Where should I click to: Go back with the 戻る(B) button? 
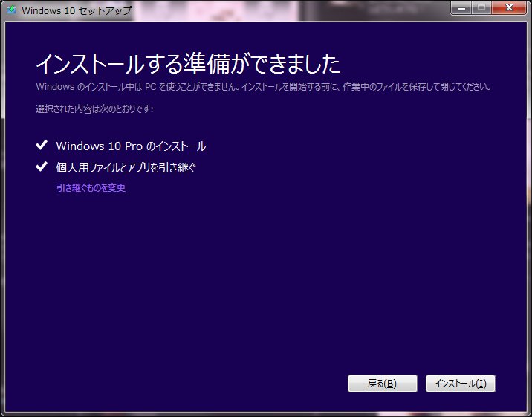pos(383,384)
